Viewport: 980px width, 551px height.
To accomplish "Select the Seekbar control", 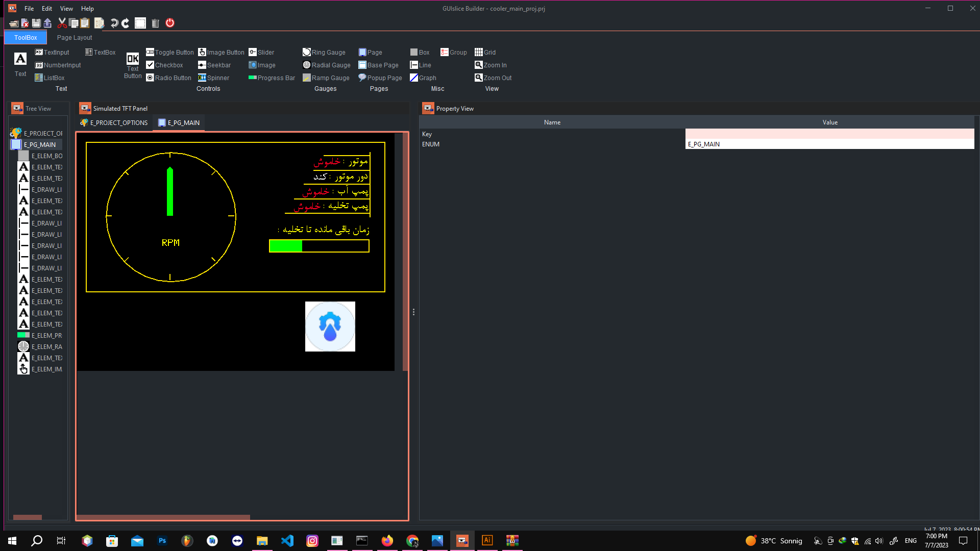I will pos(214,65).
